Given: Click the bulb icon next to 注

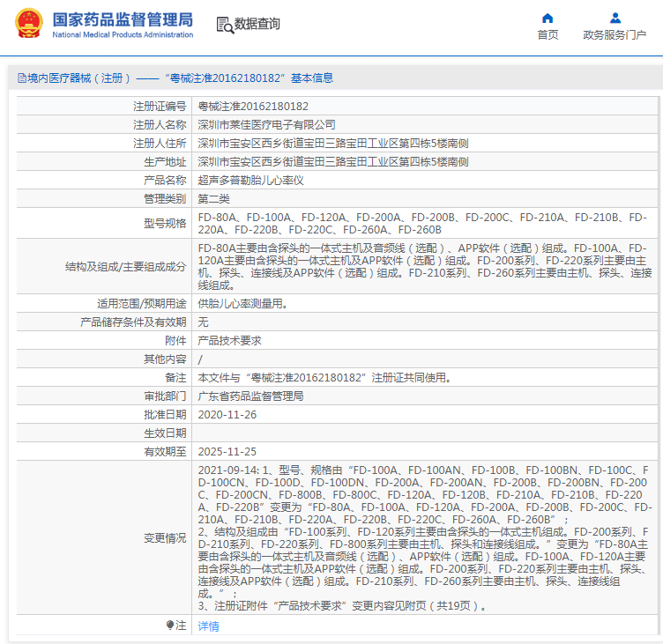Looking at the screenshot, I should [x=170, y=625].
